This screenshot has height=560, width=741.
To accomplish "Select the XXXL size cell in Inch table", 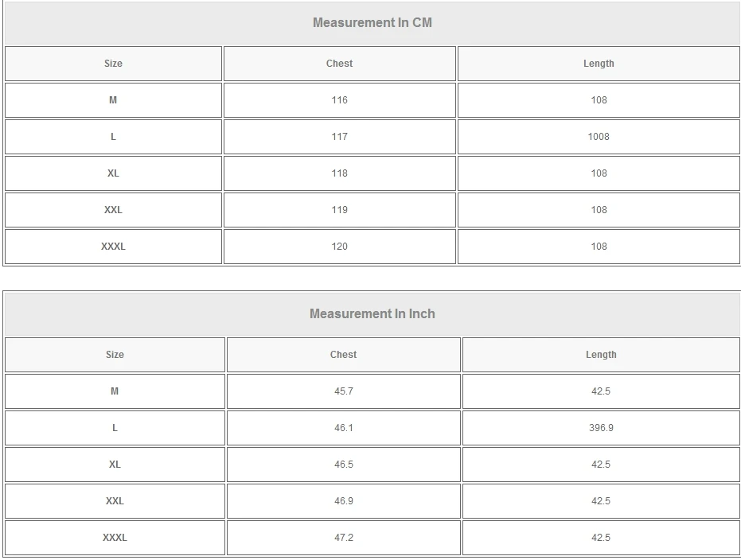I will tap(115, 538).
